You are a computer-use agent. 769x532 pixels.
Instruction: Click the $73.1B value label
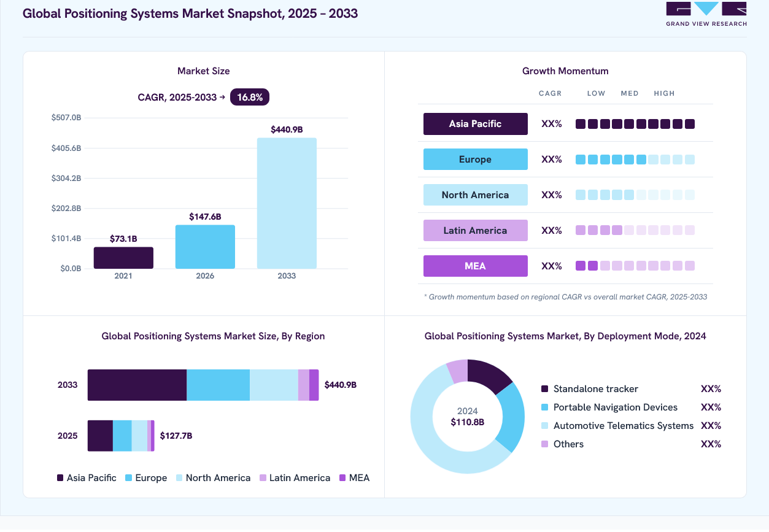[123, 239]
